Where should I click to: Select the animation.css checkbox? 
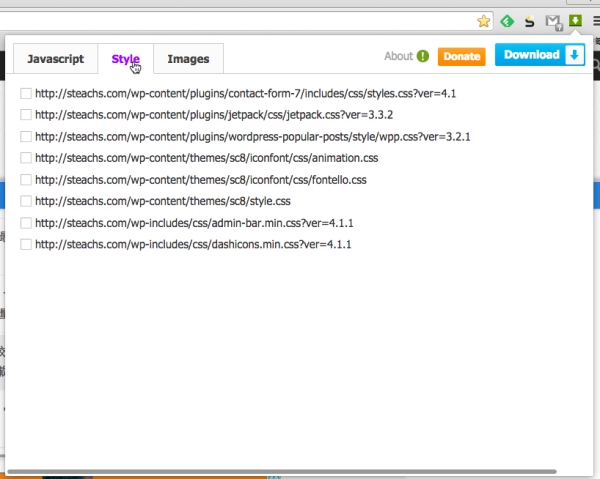26,158
